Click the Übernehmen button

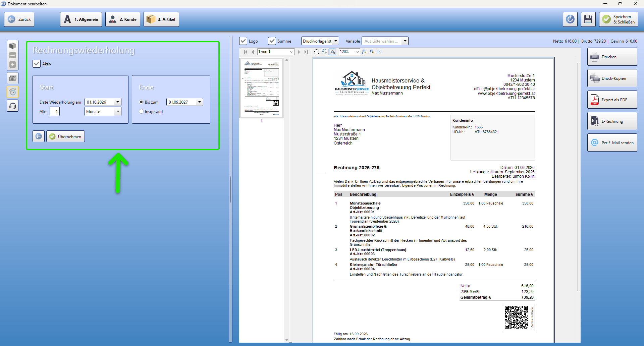coord(65,136)
